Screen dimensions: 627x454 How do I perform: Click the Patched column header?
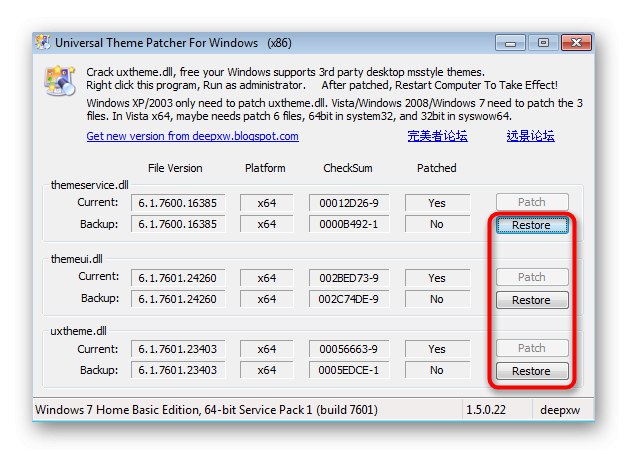[437, 168]
